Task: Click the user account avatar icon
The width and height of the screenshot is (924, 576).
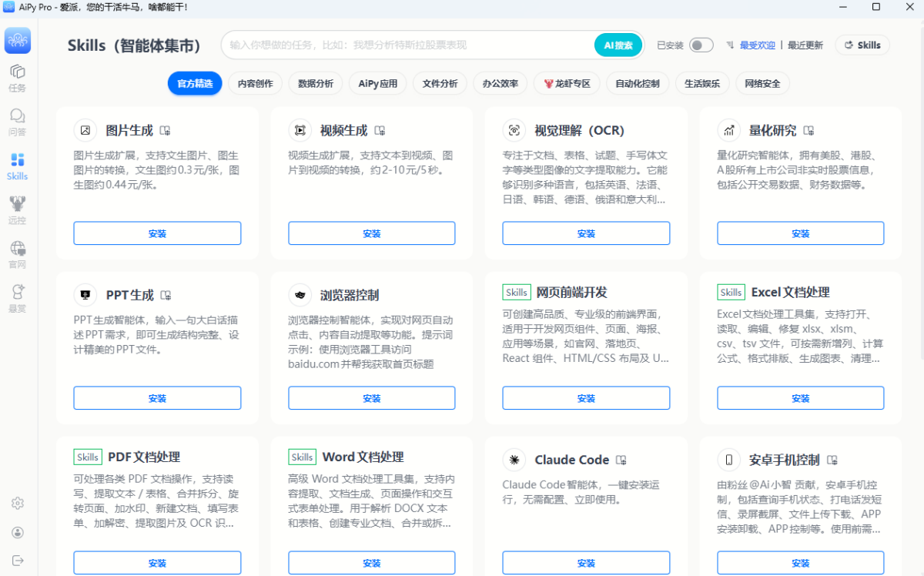Action: coord(17,532)
